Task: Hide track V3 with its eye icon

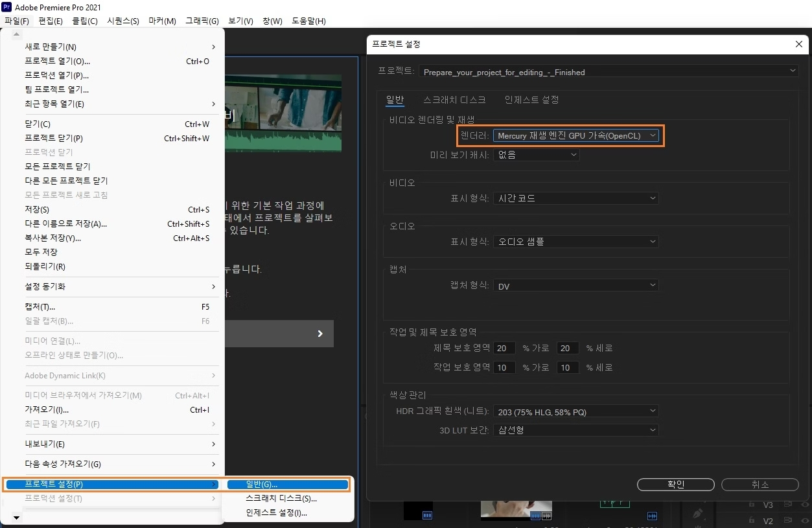Action: coord(805,504)
